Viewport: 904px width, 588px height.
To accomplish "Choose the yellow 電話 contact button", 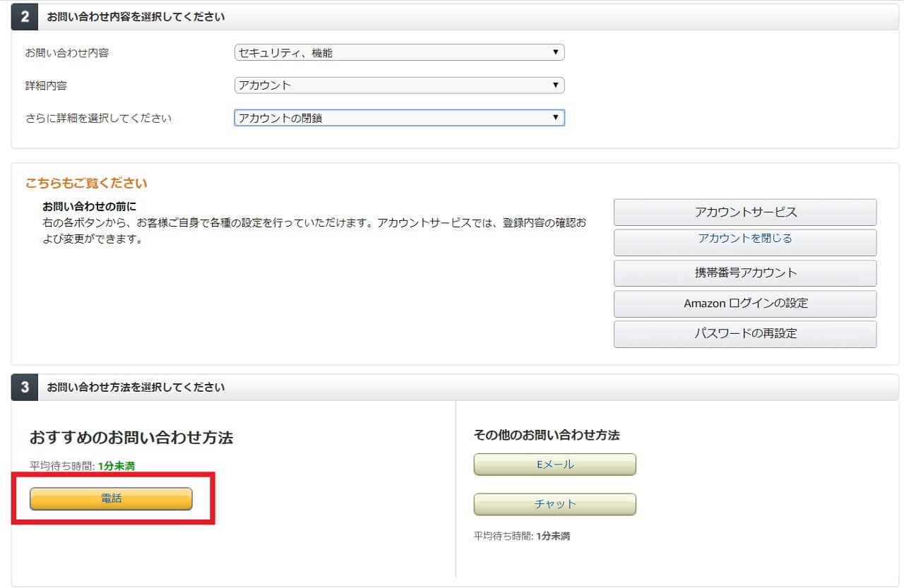I will [x=111, y=498].
